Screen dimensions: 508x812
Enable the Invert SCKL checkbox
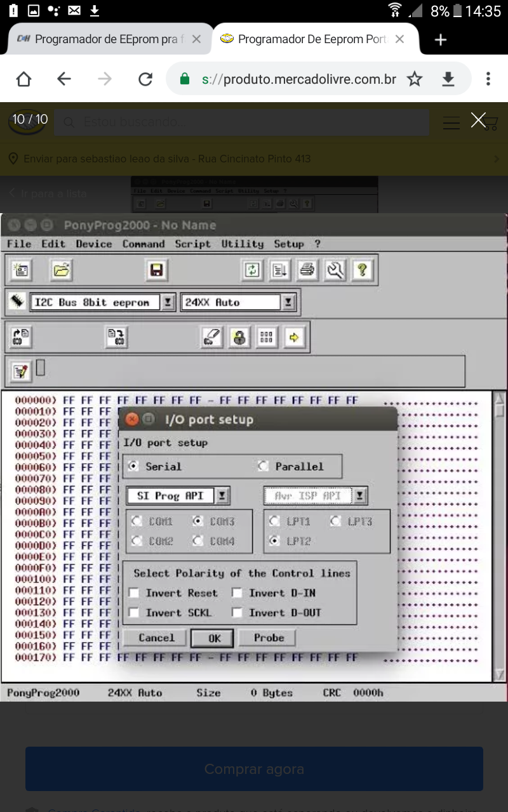[134, 613]
